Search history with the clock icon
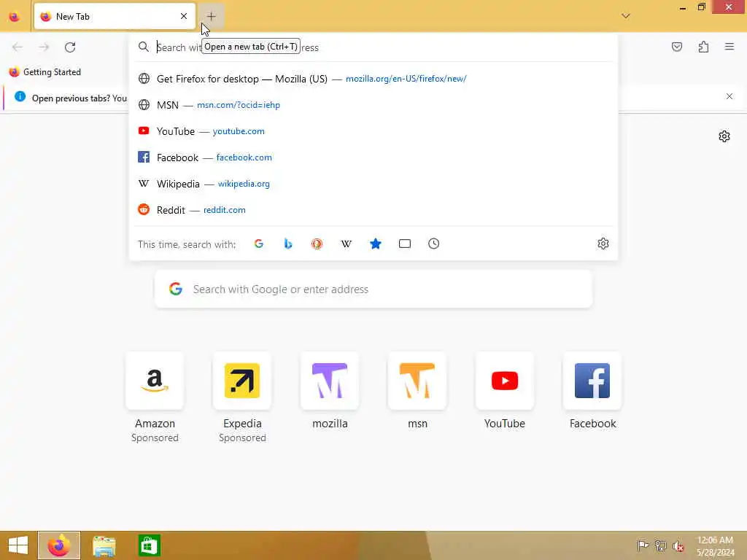 click(x=433, y=244)
